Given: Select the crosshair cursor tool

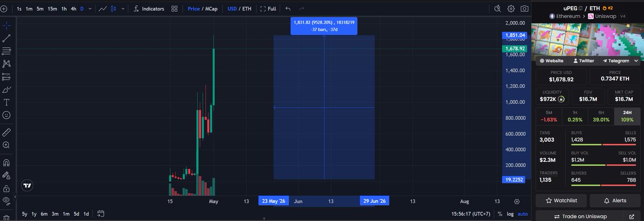Looking at the screenshot, I should (x=6, y=25).
